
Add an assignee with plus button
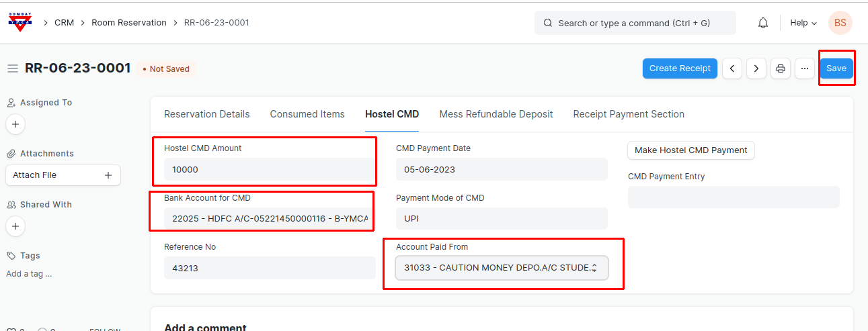click(x=15, y=124)
